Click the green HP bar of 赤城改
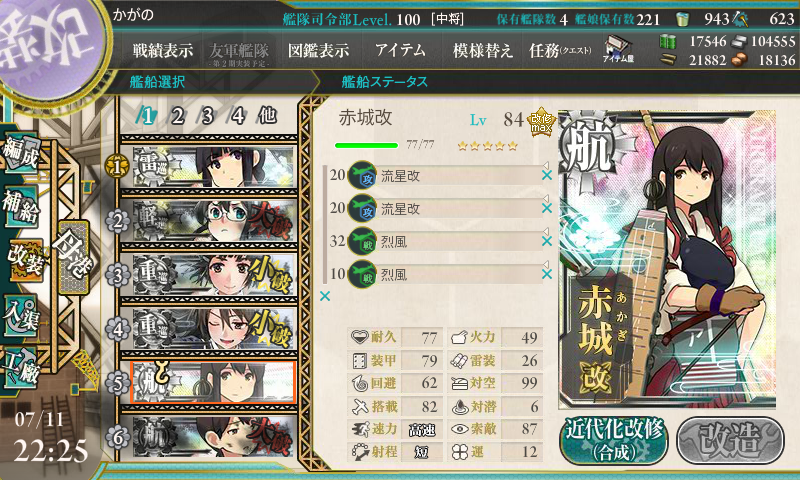800x480 pixels. (x=366, y=145)
